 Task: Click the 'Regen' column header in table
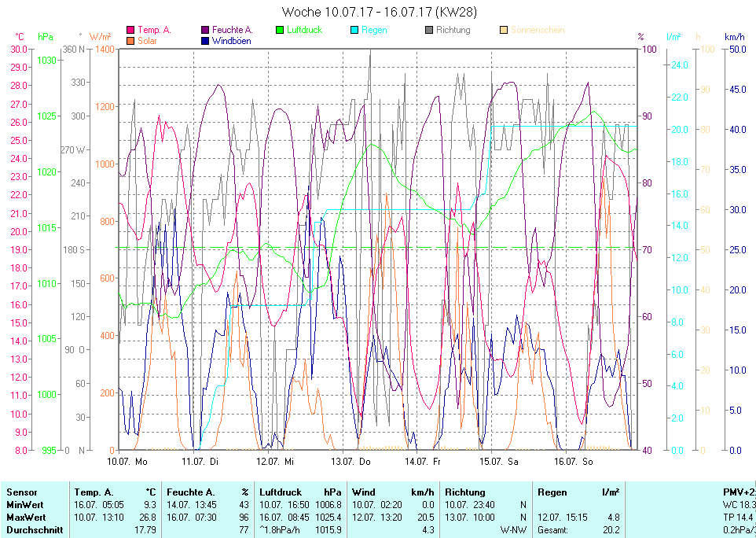[552, 492]
